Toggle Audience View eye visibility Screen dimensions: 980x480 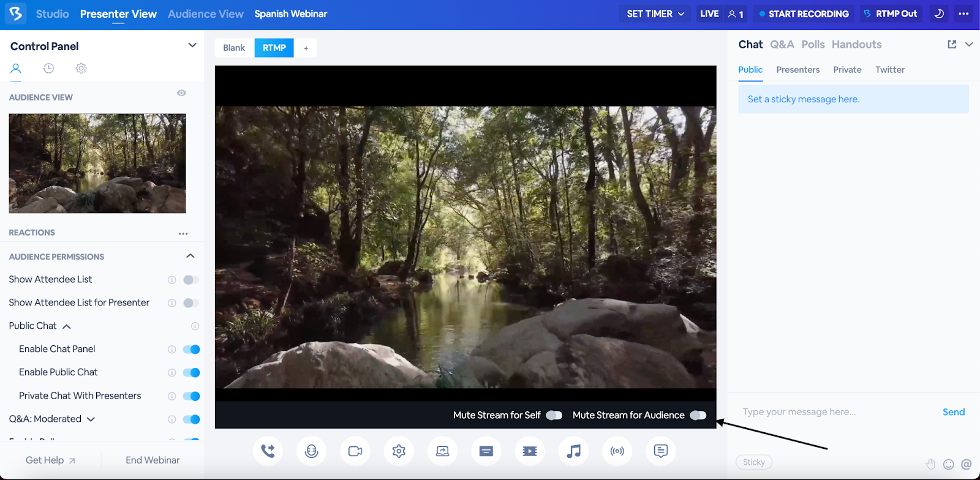181,93
